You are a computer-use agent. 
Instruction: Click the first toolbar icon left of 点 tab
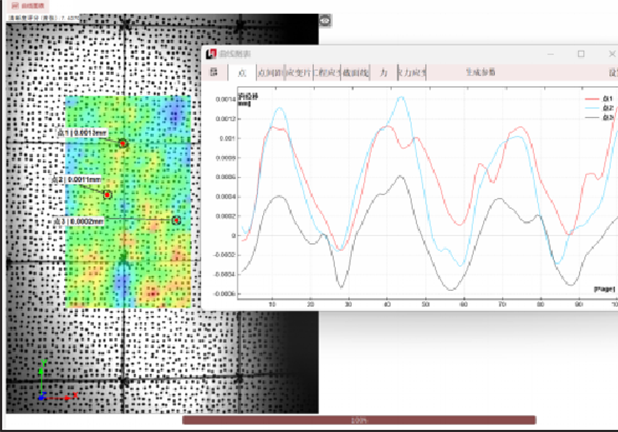point(213,72)
